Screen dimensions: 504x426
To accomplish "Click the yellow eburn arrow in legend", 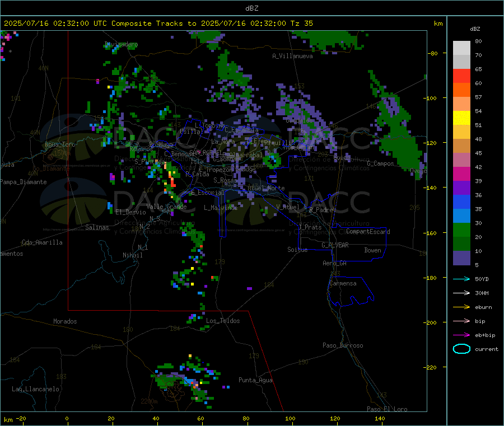I will tap(461, 307).
